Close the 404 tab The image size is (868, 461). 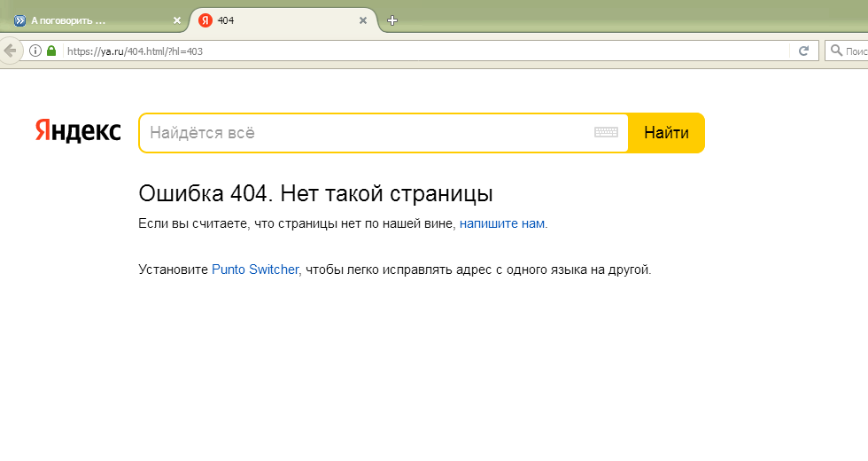click(x=362, y=20)
